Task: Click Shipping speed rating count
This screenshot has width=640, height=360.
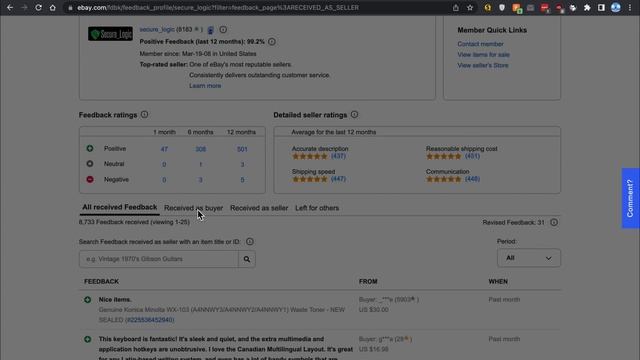Action: (x=338, y=179)
